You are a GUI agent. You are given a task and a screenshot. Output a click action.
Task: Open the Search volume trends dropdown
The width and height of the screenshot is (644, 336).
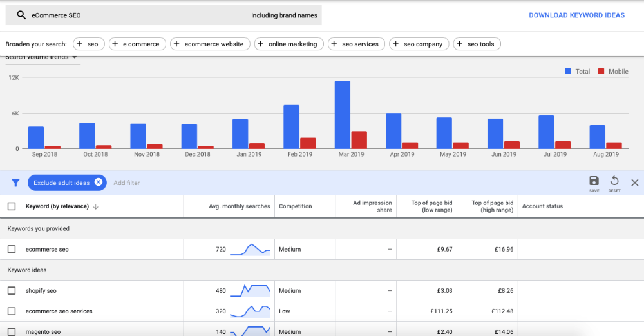point(75,57)
